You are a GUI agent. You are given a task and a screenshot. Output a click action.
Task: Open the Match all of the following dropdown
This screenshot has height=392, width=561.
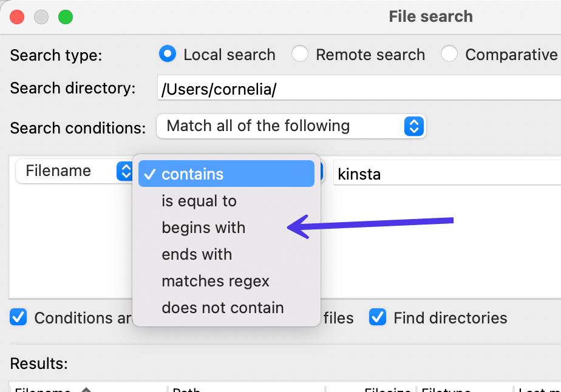coord(291,126)
